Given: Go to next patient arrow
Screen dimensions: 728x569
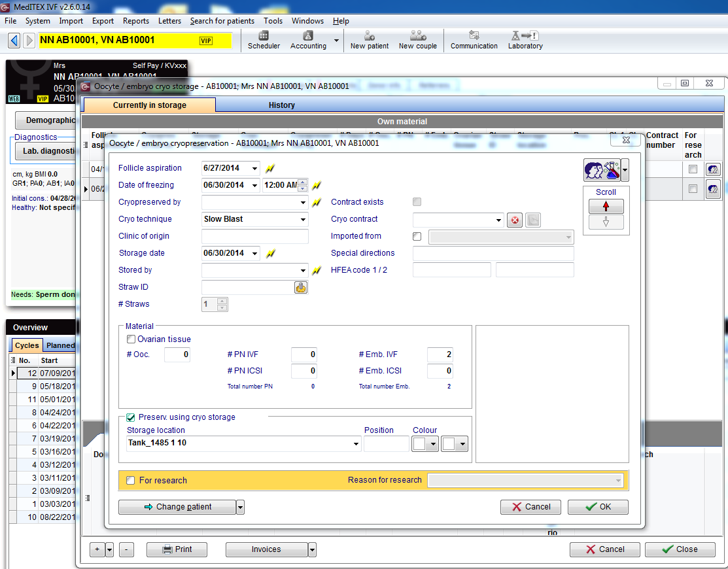Looking at the screenshot, I should pyautogui.click(x=29, y=41).
